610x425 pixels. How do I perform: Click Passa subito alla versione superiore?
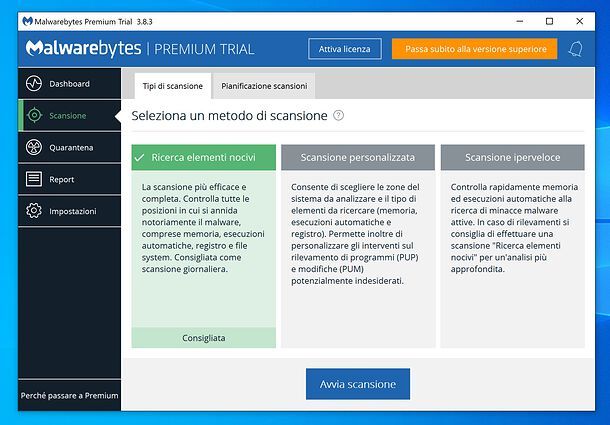[x=475, y=49]
